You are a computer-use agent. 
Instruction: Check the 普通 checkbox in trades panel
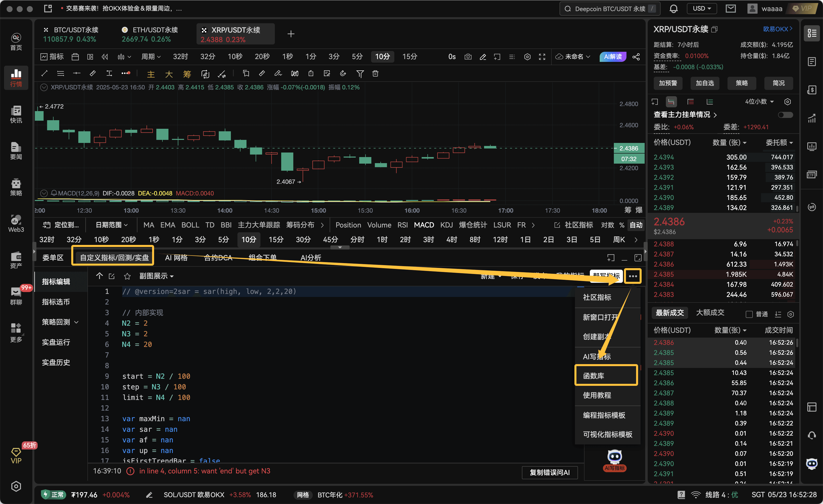(x=749, y=314)
